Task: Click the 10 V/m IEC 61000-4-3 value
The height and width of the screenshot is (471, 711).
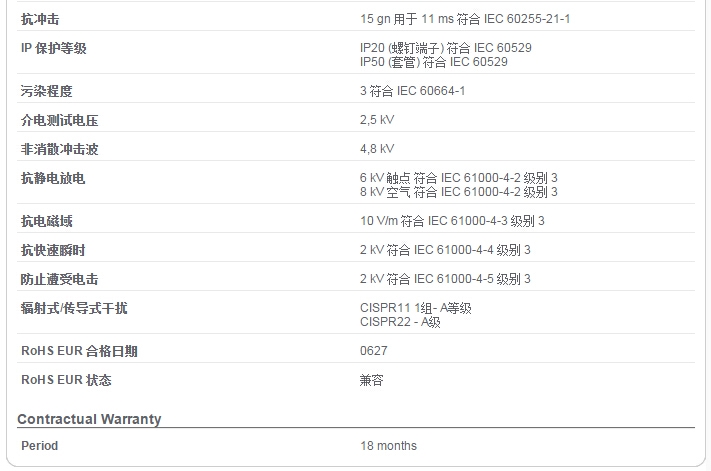Action: tap(452, 221)
